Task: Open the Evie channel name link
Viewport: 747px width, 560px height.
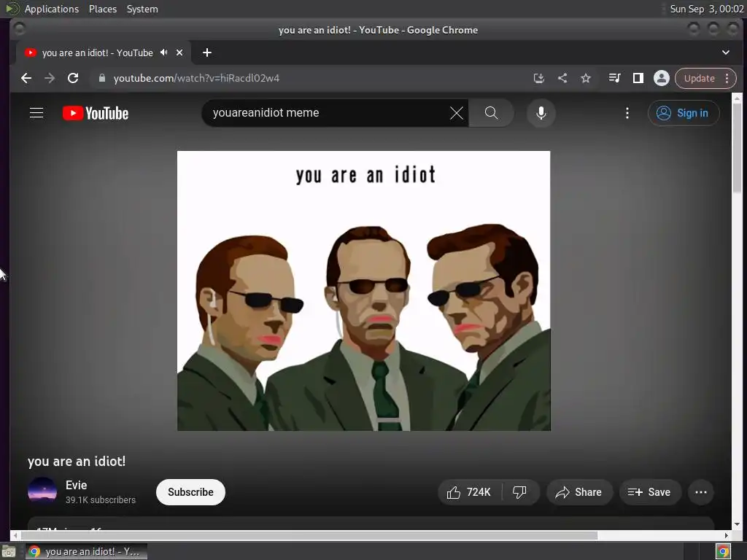Action: 76,485
